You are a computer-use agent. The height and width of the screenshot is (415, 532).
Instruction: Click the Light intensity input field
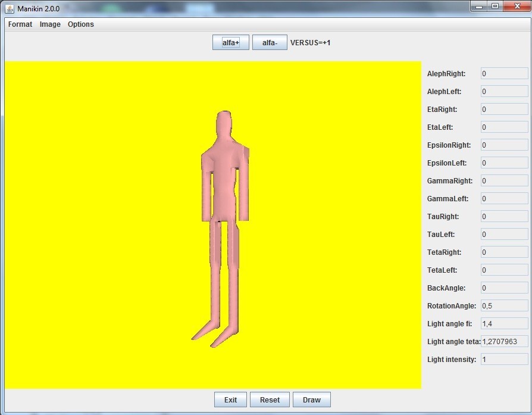[x=504, y=360]
